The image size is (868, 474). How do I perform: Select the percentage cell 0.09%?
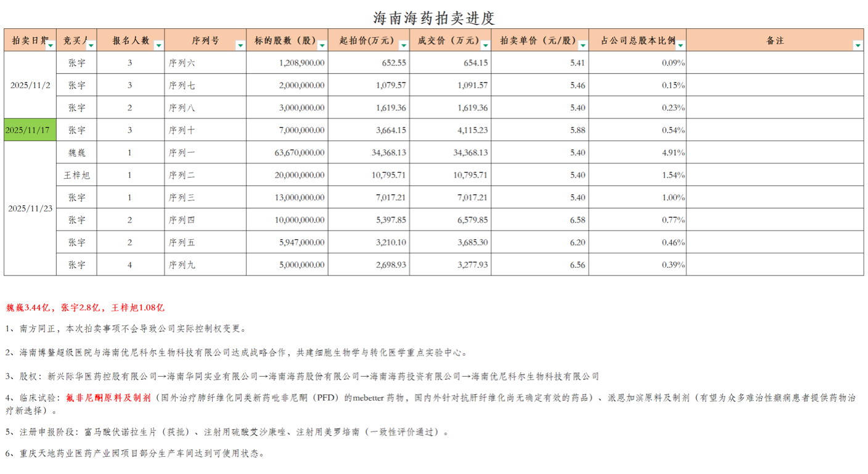637,63
